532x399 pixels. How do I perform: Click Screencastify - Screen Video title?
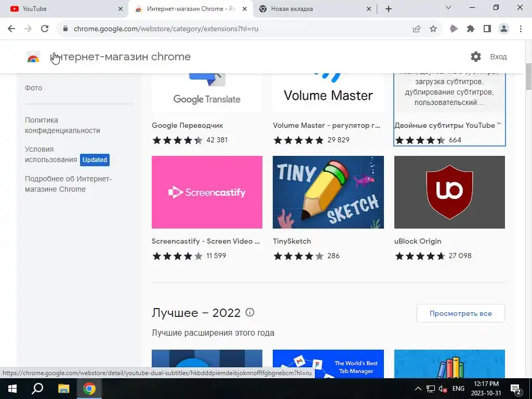click(x=206, y=241)
